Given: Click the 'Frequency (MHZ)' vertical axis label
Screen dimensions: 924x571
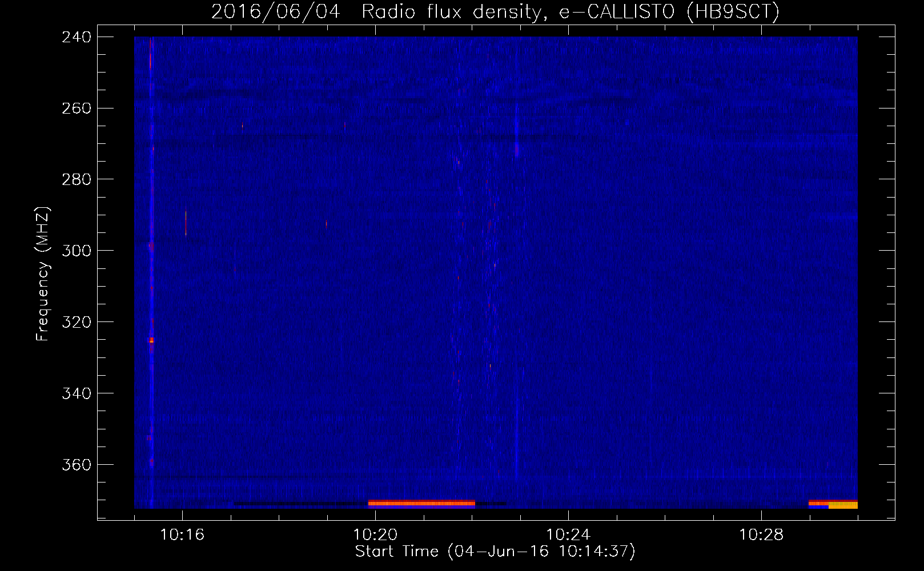Looking at the screenshot, I should (x=43, y=274).
